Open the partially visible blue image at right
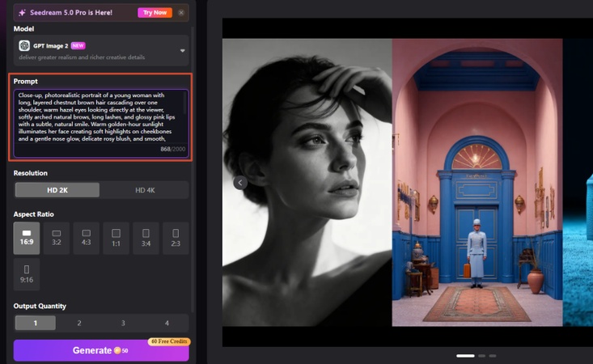This screenshot has height=364, width=593. 578,183
